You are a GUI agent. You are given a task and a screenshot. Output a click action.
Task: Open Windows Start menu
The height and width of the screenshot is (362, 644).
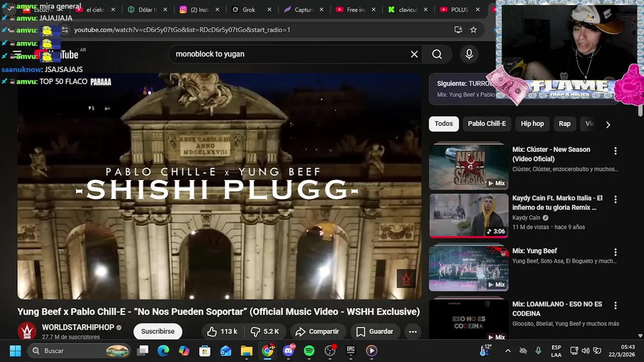(x=15, y=350)
